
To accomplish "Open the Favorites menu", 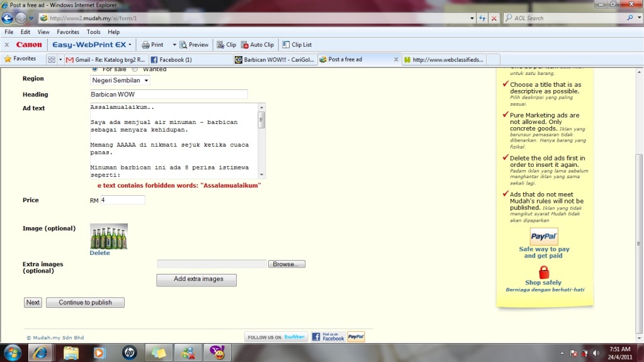I will tap(68, 32).
